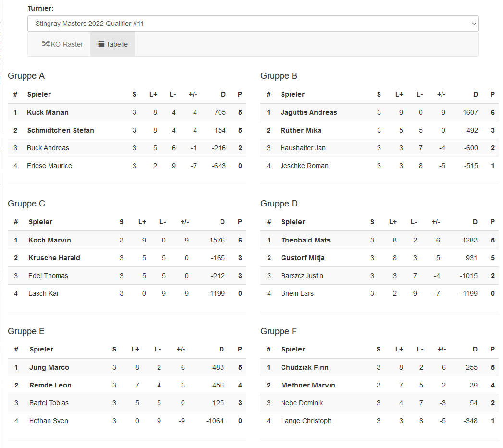This screenshot has height=448, width=503.
Task: Click Koch Marvin row in Gruppe C
Action: pyautogui.click(x=49, y=240)
